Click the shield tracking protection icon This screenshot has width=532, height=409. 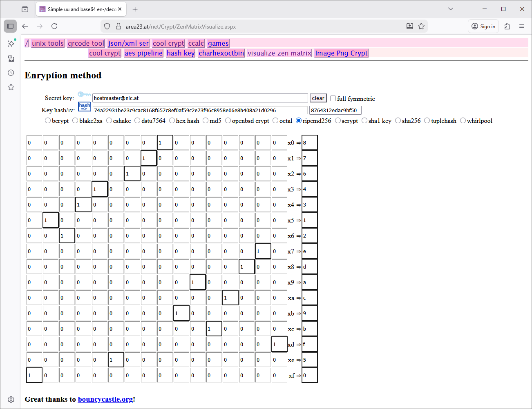click(x=107, y=26)
